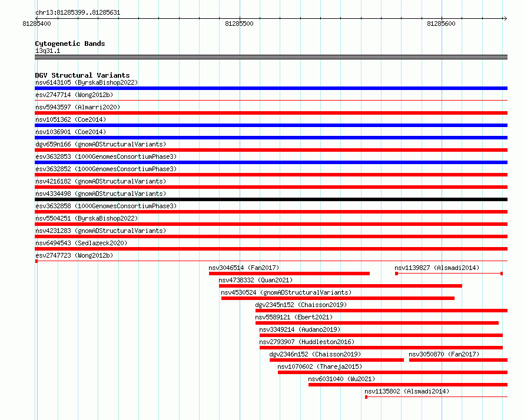Viewport: 524px width, 420px height.
Task: Click the black bar of nsv4334498
Action: pos(271,199)
